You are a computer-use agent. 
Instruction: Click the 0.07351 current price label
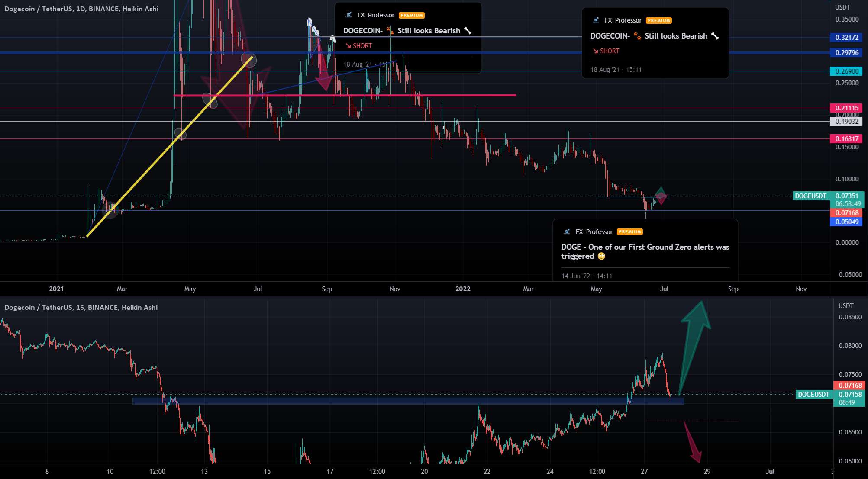click(x=847, y=196)
